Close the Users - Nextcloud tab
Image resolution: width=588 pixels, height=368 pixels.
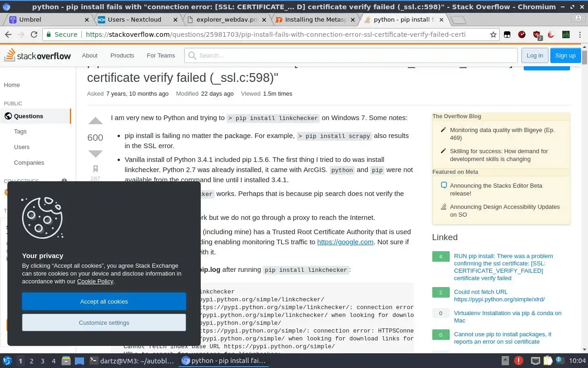[x=176, y=20]
